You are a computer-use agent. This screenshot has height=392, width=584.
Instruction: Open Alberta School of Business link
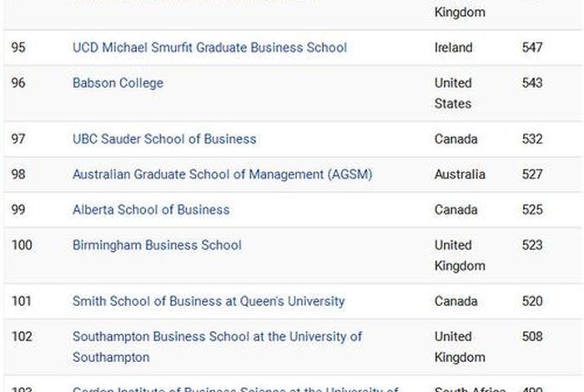pos(151,209)
